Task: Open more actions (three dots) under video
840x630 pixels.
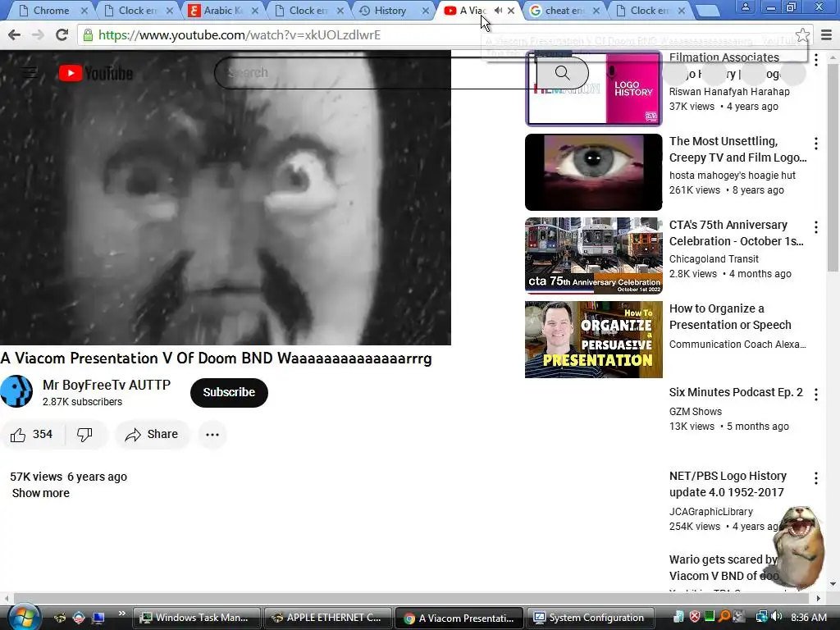Action: click(x=212, y=435)
